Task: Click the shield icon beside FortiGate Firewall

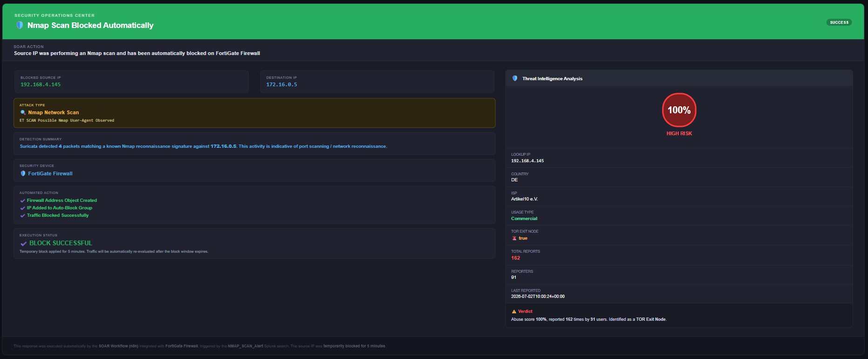Action: pos(23,173)
